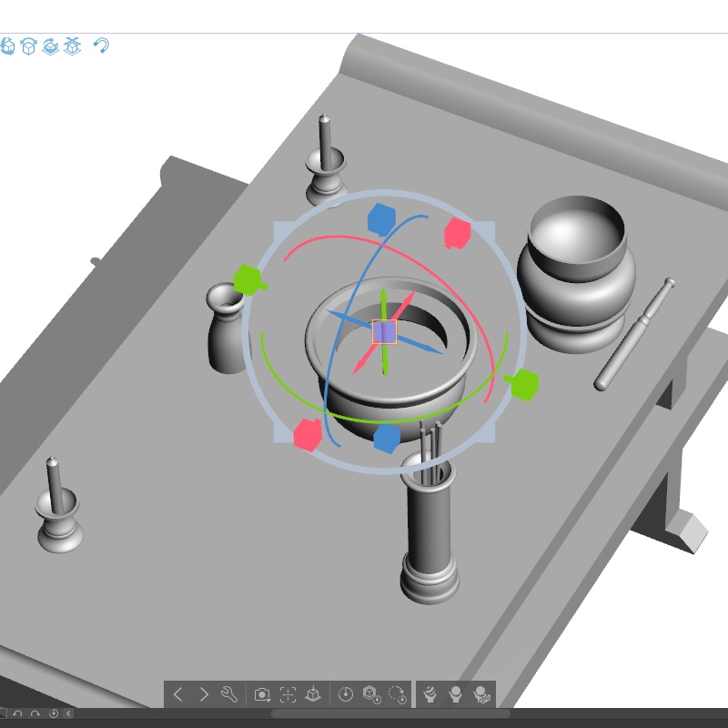Open the wrench settings tool in the bottom toolbar
The height and width of the screenshot is (728, 728).
(x=227, y=693)
